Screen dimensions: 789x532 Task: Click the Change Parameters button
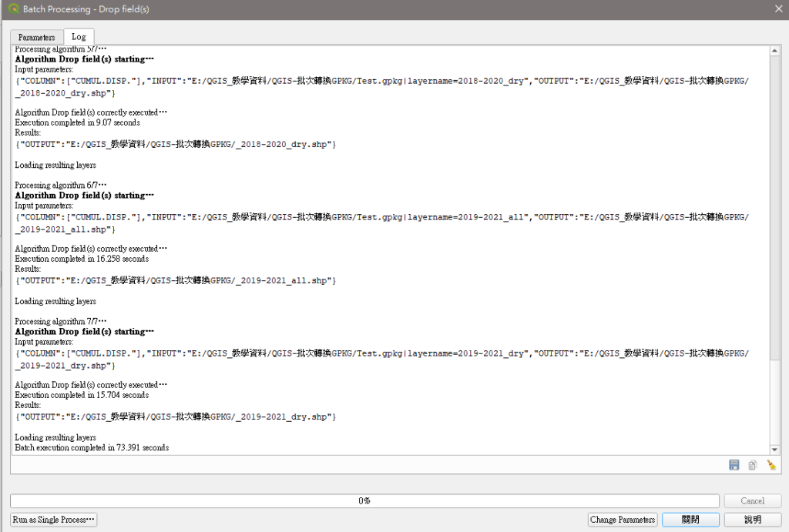623,520
